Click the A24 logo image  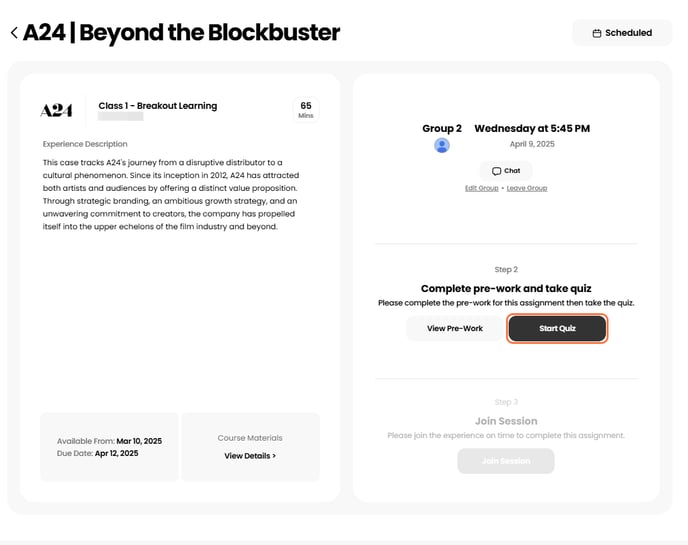(56, 110)
